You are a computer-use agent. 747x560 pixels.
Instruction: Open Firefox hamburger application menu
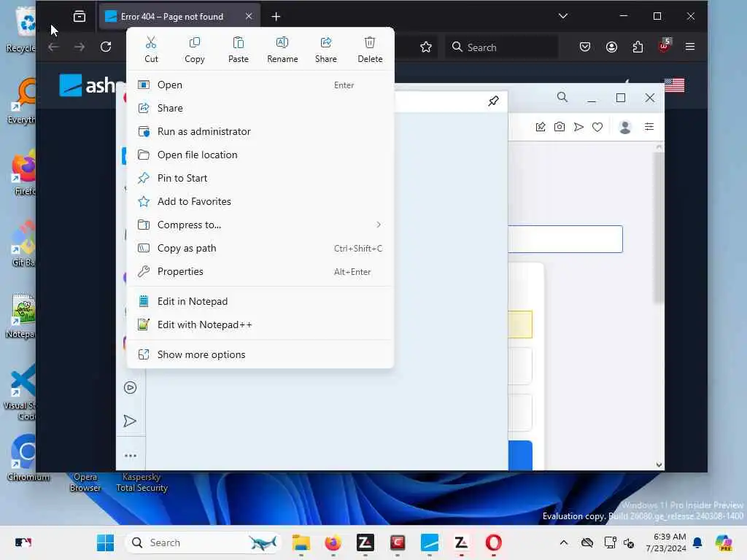[690, 47]
